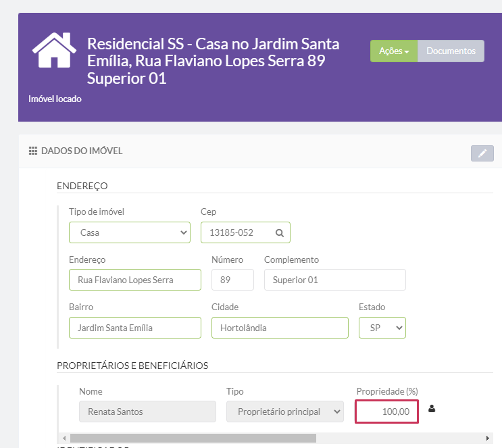Expand the Estado dropdown showing SP
Screen dimensions: 502x448
tap(382, 328)
